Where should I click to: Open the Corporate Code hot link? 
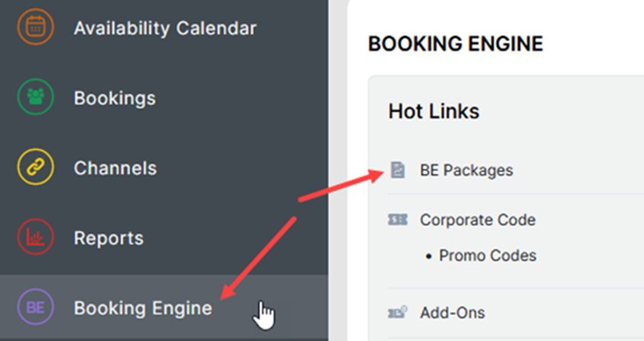pyautogui.click(x=477, y=220)
